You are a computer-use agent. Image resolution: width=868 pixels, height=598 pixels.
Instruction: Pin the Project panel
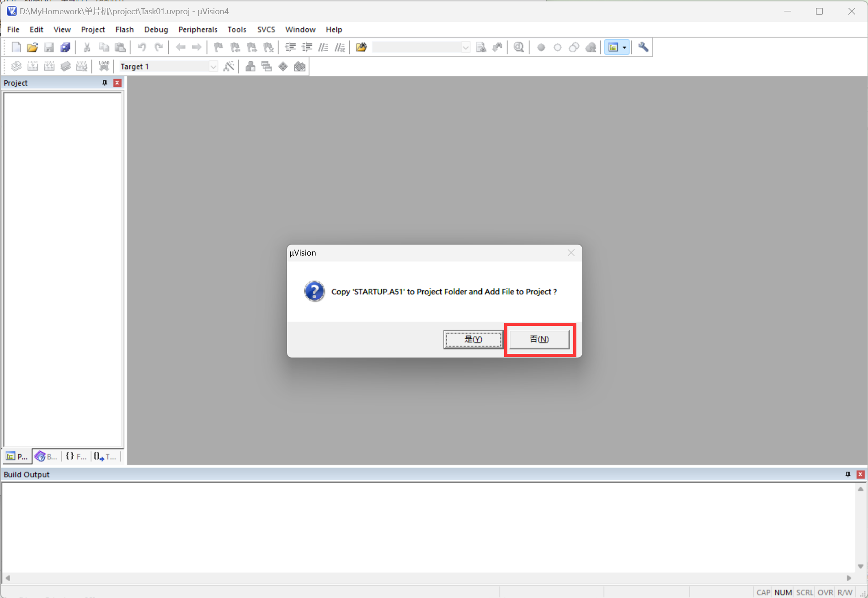pyautogui.click(x=105, y=83)
